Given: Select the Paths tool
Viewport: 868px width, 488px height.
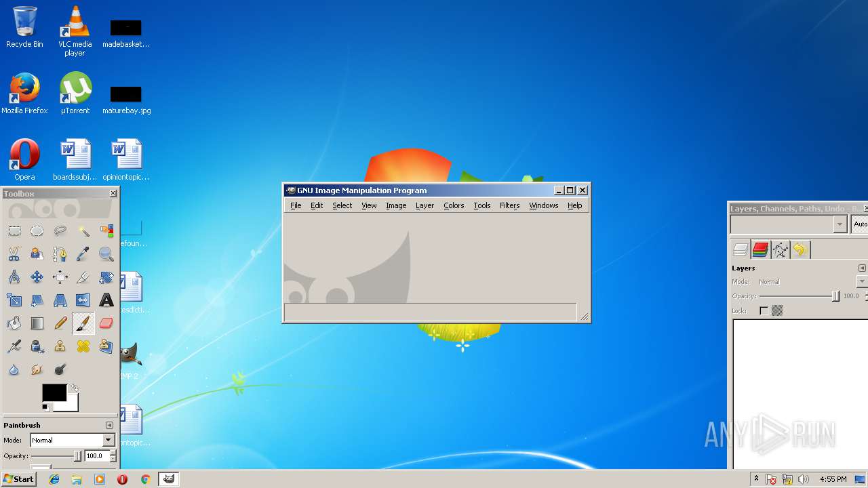Looking at the screenshot, I should (x=60, y=254).
